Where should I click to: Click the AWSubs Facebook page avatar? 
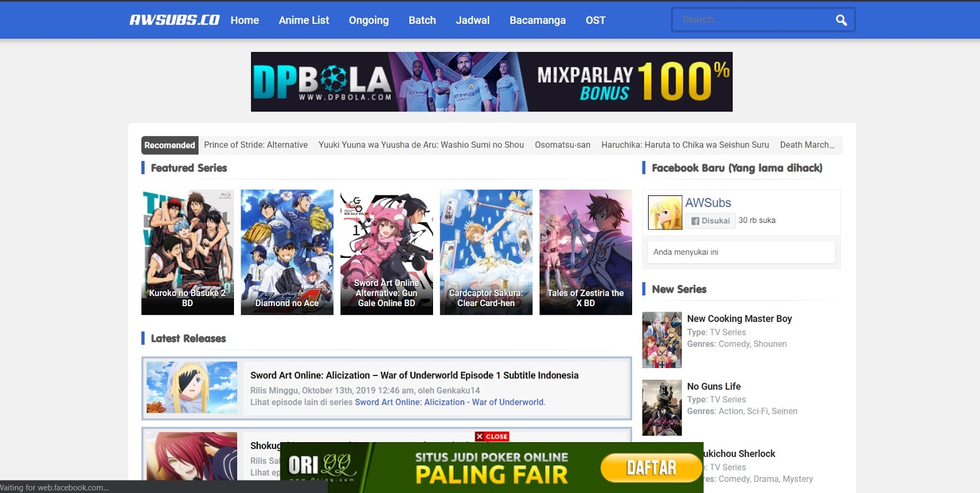665,213
